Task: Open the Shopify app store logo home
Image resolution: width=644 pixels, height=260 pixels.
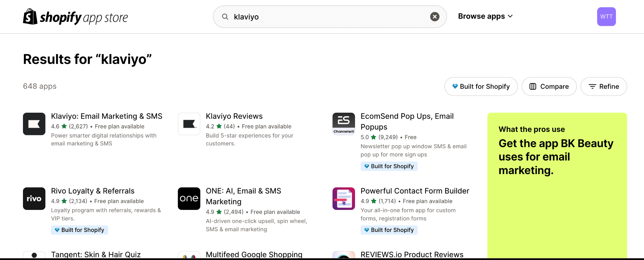Action: pyautogui.click(x=75, y=17)
